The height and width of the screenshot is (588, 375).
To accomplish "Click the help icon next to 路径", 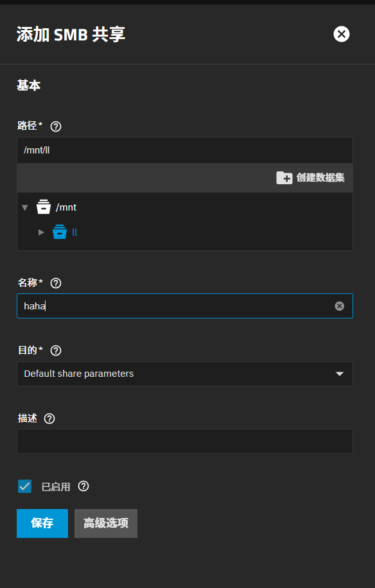I will point(56,126).
